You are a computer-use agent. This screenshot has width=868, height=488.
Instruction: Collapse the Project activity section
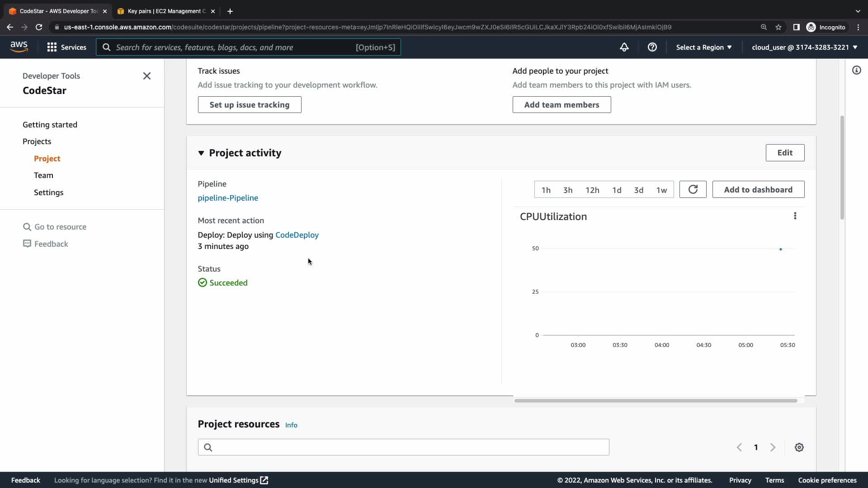point(201,153)
